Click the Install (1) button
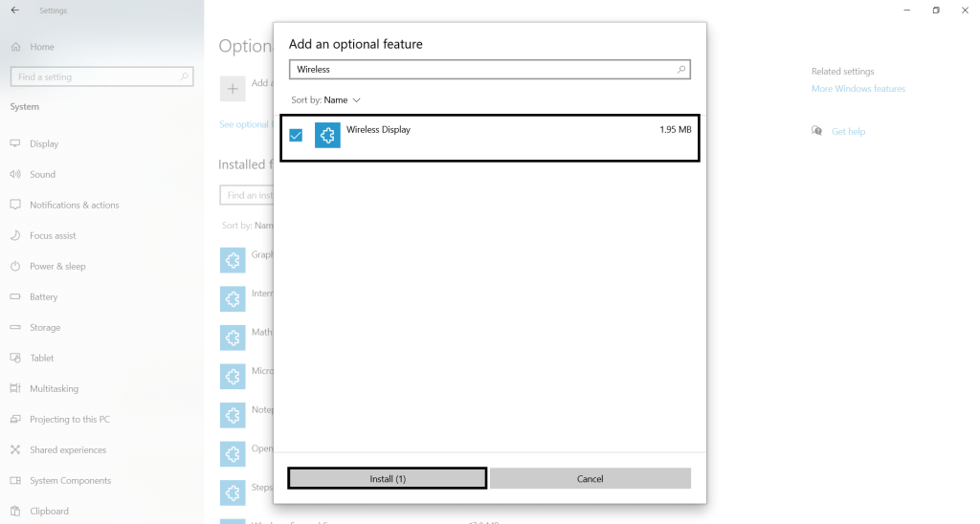Image resolution: width=980 pixels, height=524 pixels. coord(388,478)
